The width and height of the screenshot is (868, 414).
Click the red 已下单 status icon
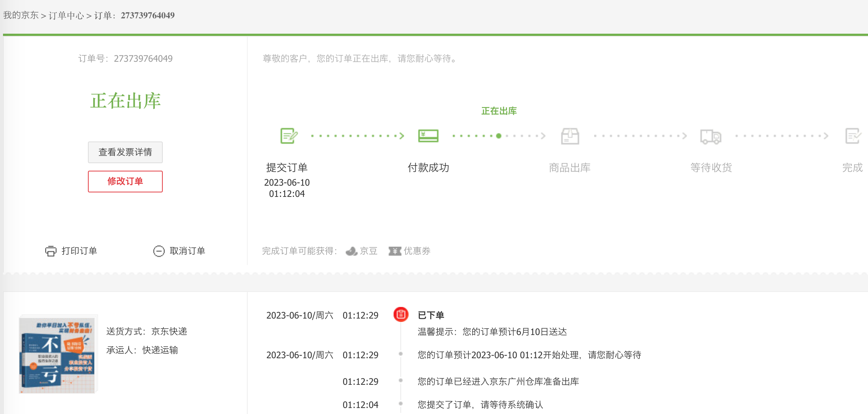tap(401, 314)
